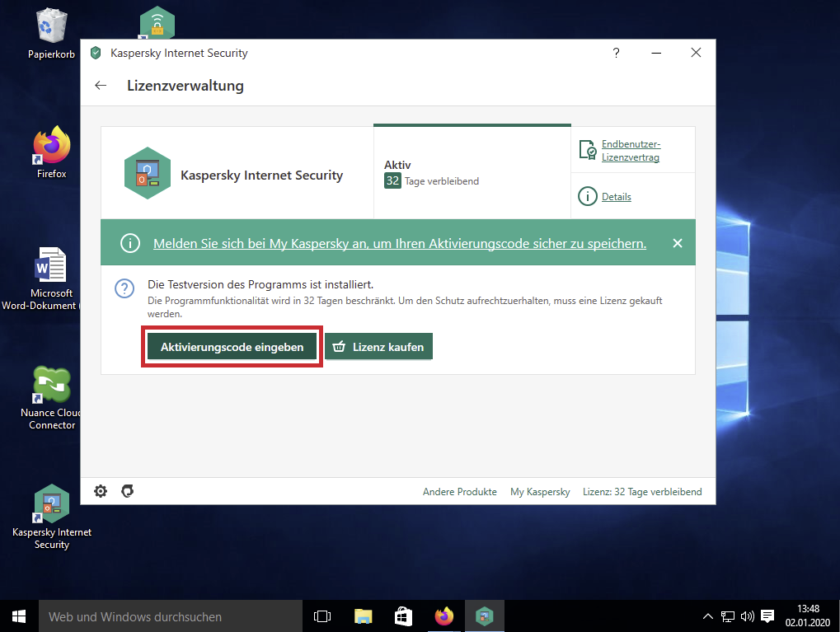Click the network tray icon
The height and width of the screenshot is (632, 840).
[728, 616]
